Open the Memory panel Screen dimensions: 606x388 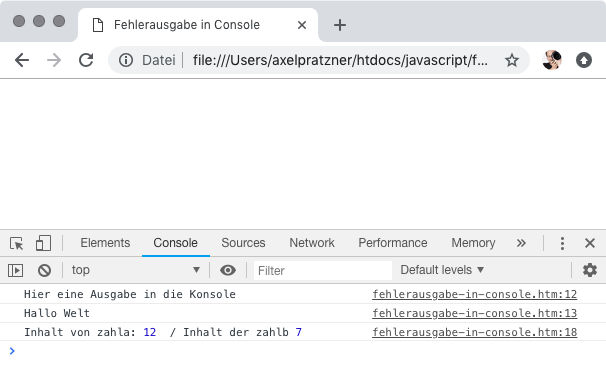tap(473, 243)
